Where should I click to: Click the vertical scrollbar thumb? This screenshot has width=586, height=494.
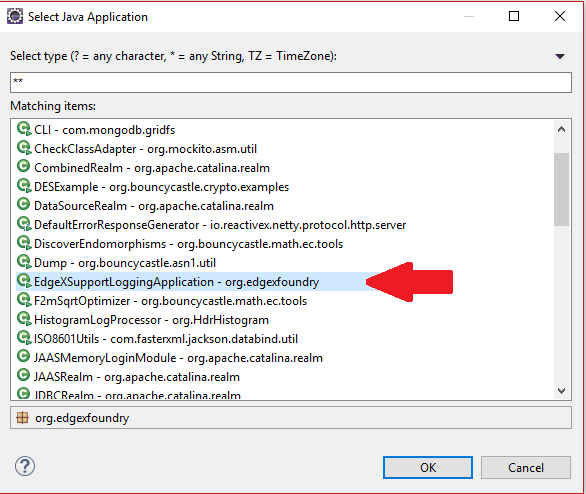point(561,189)
